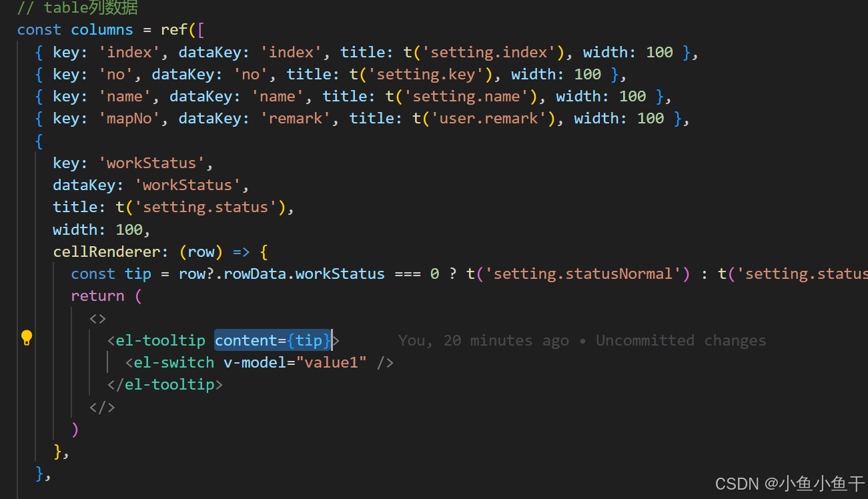The width and height of the screenshot is (868, 499).
Task: Click the closing '</el-tooltip>' tag
Action: (x=165, y=384)
